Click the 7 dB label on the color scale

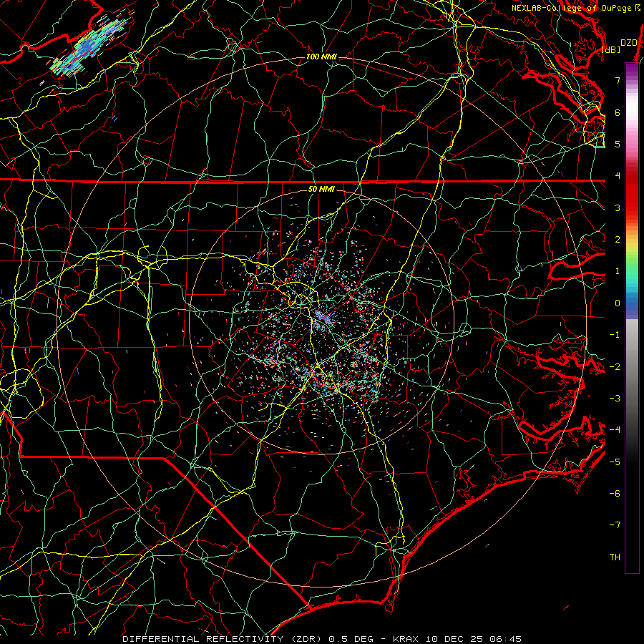point(618,80)
